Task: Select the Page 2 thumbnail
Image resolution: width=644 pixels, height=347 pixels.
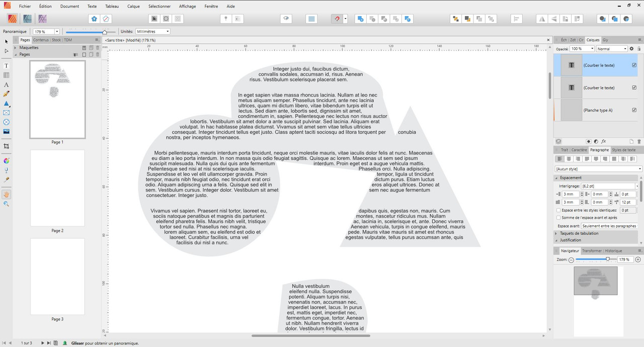Action: click(x=57, y=188)
